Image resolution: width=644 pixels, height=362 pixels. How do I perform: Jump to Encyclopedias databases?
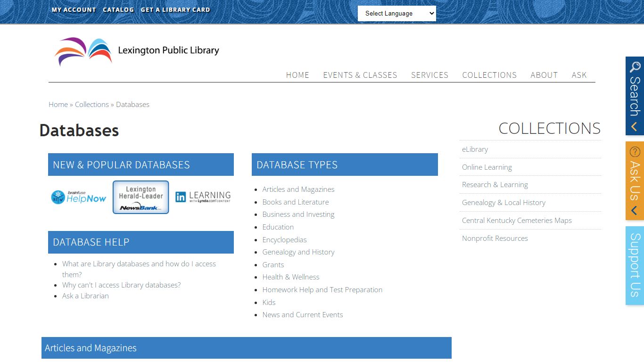pos(284,240)
